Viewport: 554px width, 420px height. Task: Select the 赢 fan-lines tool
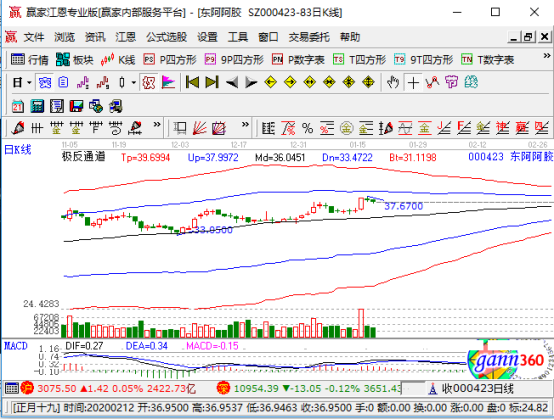tap(521, 128)
